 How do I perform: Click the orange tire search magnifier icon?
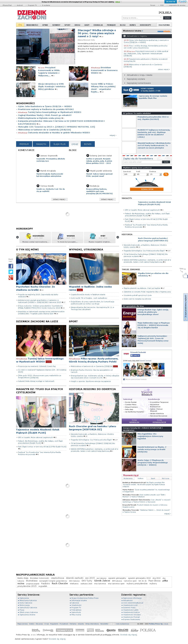pyautogui.click(x=166, y=174)
